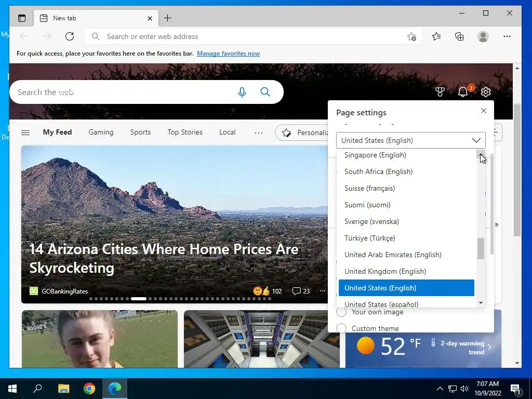The width and height of the screenshot is (532, 399).
Task: Select Your own image radio button
Action: pyautogui.click(x=341, y=312)
